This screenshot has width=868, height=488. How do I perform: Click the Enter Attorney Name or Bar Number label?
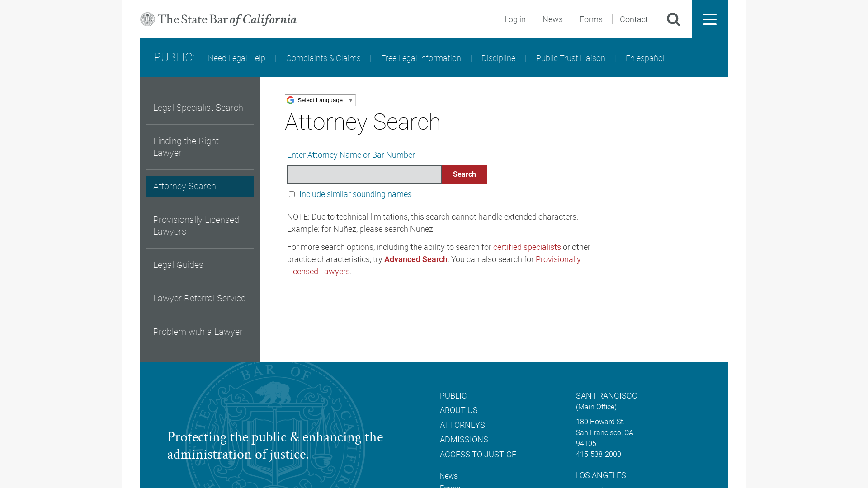pos(351,155)
